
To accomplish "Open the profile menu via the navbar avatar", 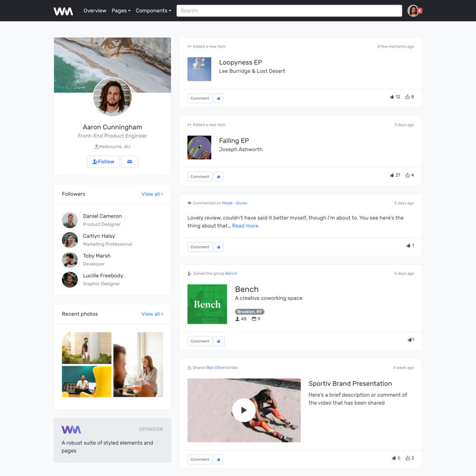I will click(x=412, y=10).
